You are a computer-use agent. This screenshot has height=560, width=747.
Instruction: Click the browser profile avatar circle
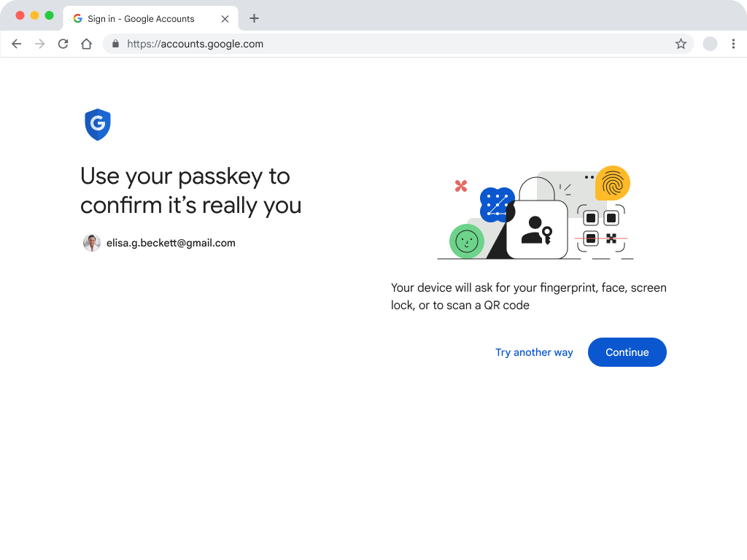pyautogui.click(x=710, y=44)
